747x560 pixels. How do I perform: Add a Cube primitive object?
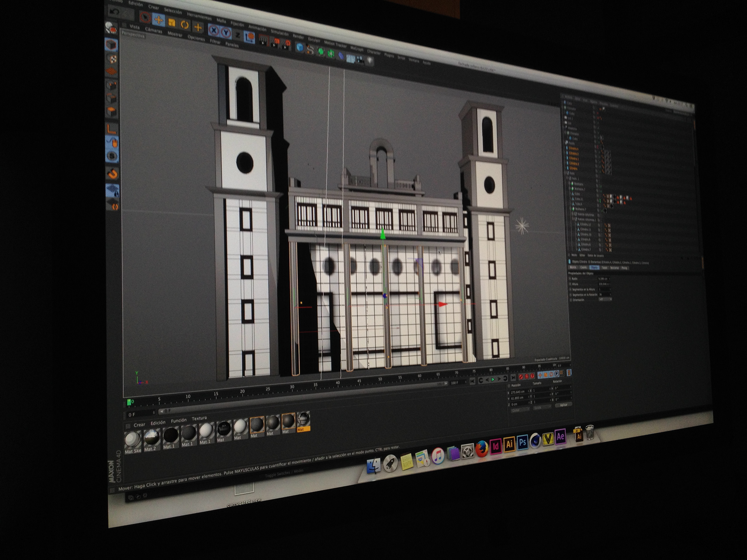300,47
